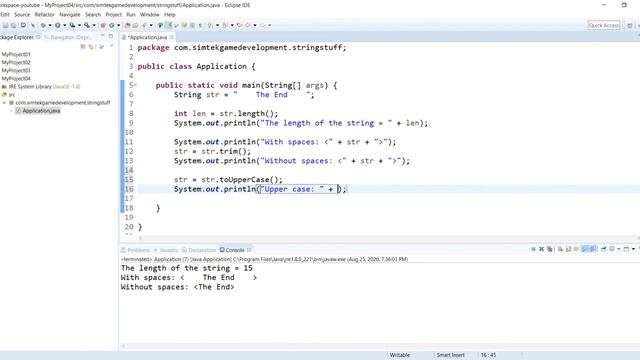
Task: Click the Pin Console icon
Action: [x=604, y=249]
